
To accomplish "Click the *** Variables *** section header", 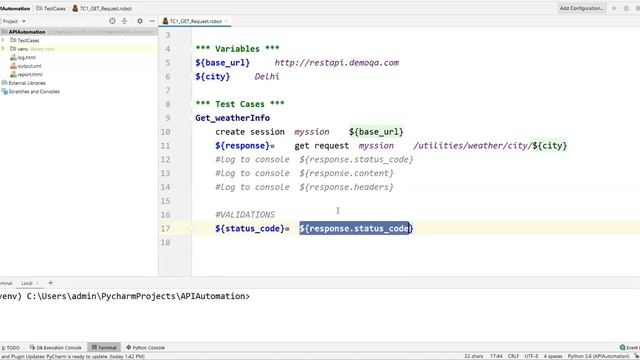I will click(237, 49).
